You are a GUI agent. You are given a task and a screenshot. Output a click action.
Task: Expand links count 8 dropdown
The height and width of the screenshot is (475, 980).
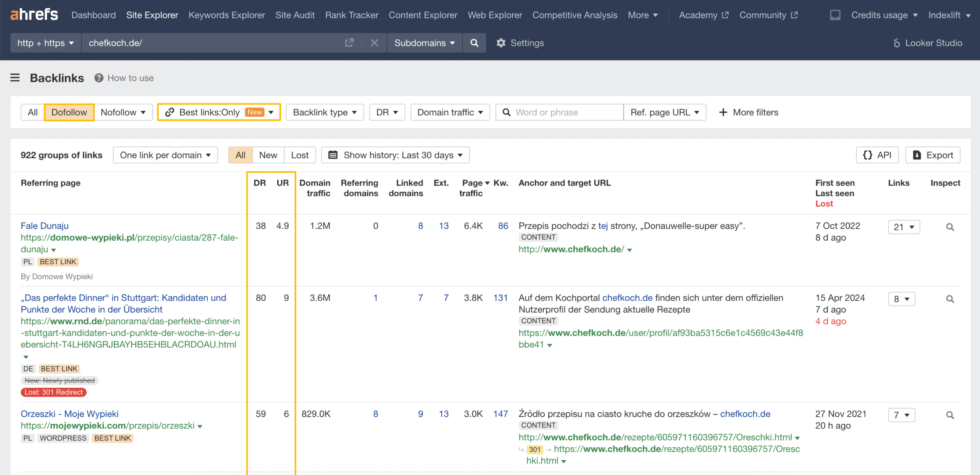[902, 299]
